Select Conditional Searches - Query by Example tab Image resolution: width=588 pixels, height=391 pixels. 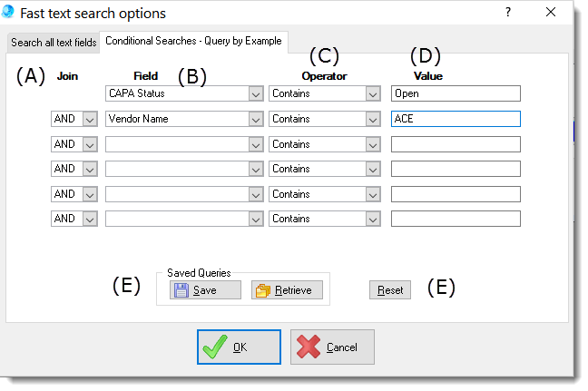pyautogui.click(x=194, y=41)
